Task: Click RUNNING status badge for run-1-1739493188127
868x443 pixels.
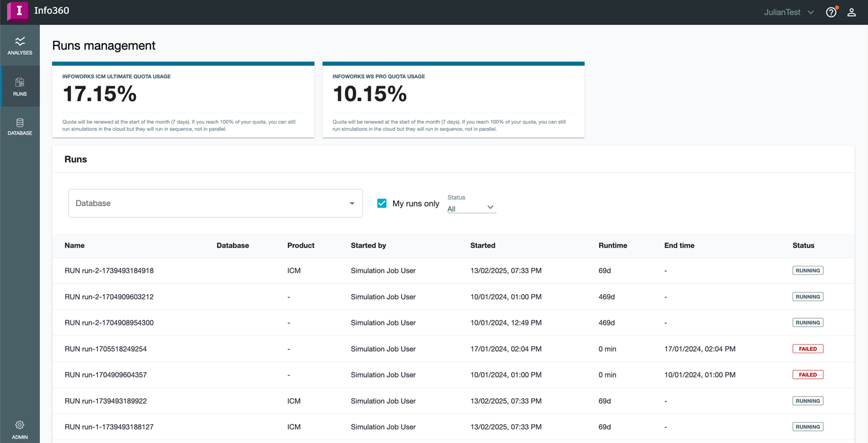Action: click(x=808, y=427)
